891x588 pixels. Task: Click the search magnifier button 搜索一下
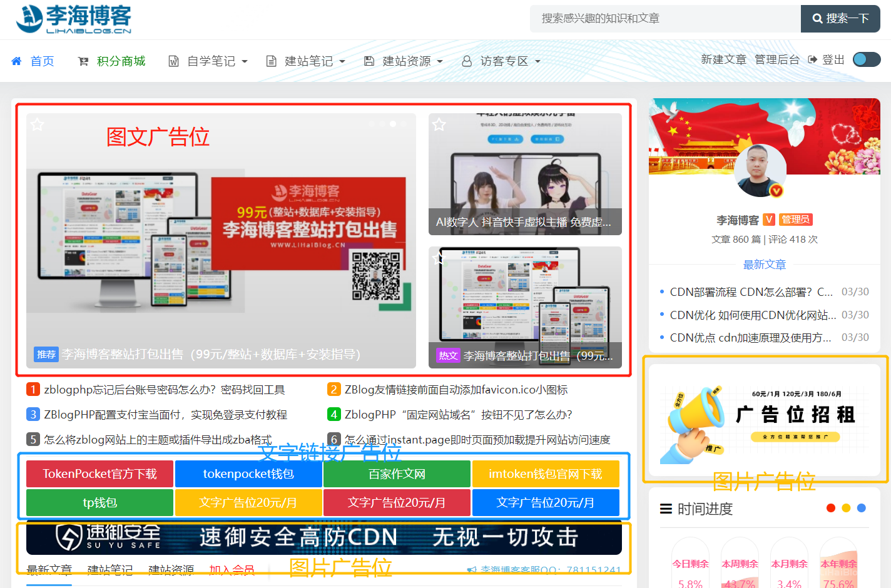coord(840,19)
